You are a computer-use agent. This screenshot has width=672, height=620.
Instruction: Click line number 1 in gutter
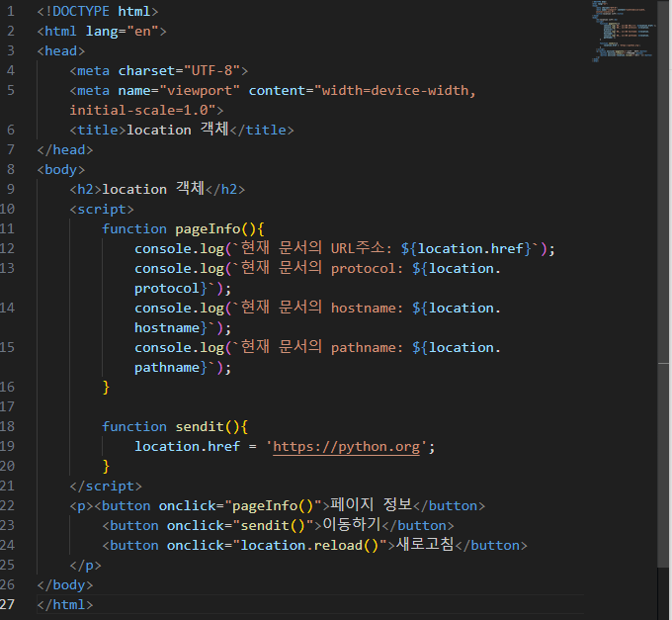click(11, 12)
